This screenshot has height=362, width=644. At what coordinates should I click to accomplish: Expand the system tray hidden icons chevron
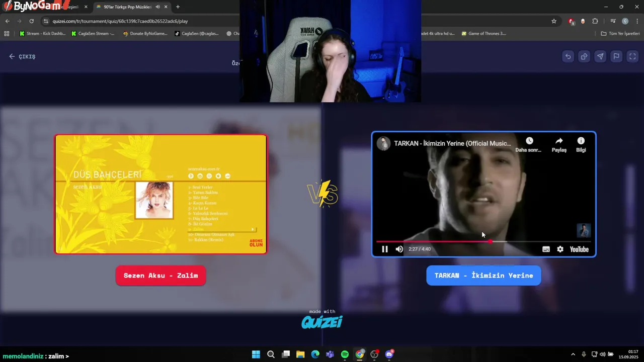point(573,354)
